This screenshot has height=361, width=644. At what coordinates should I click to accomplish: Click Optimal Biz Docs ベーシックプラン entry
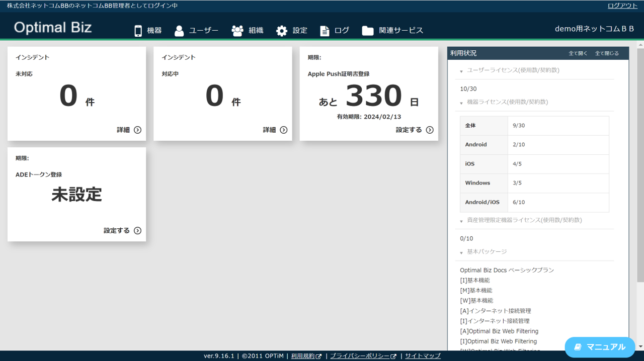(x=507, y=270)
